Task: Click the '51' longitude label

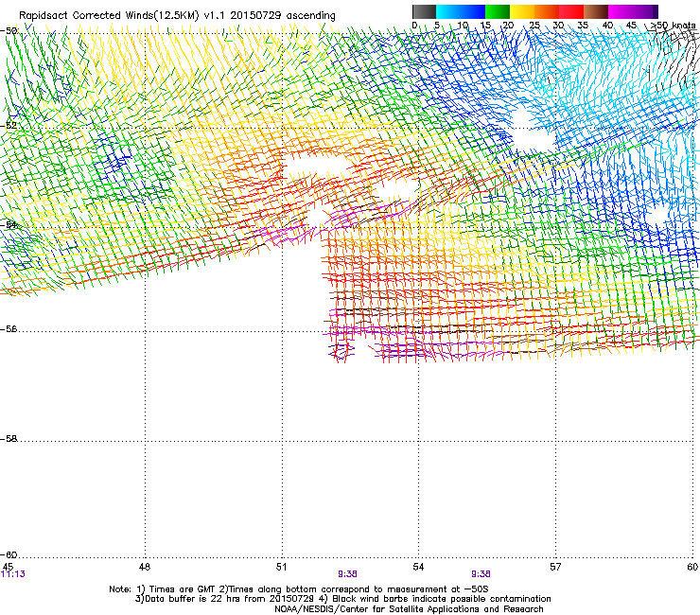Action: [281, 567]
